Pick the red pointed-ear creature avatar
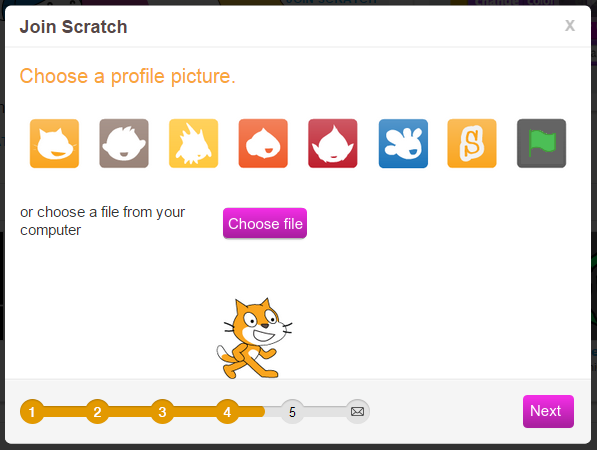Image resolution: width=597 pixels, height=450 pixels. click(x=333, y=143)
